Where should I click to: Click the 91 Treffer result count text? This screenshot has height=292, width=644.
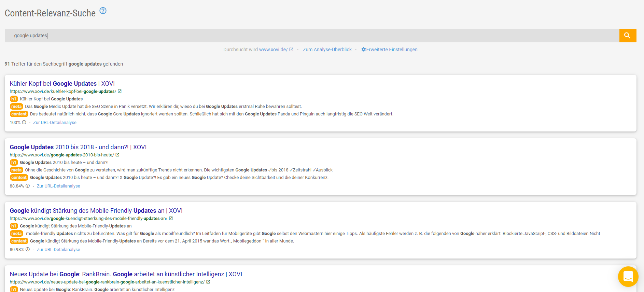pos(64,64)
